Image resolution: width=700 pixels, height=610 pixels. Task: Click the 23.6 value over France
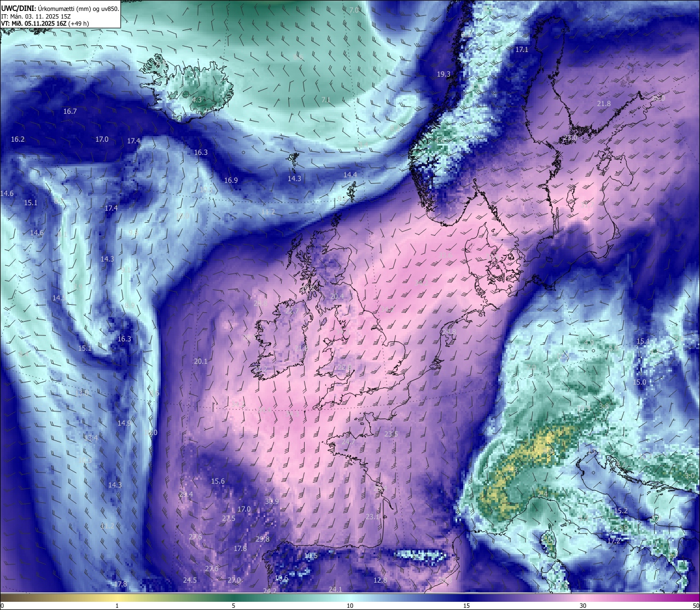(391, 434)
